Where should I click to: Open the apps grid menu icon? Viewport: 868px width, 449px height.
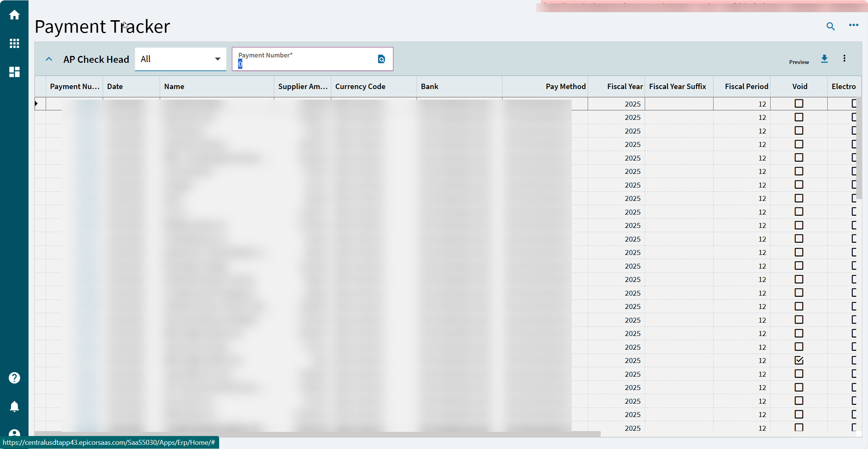click(x=14, y=43)
